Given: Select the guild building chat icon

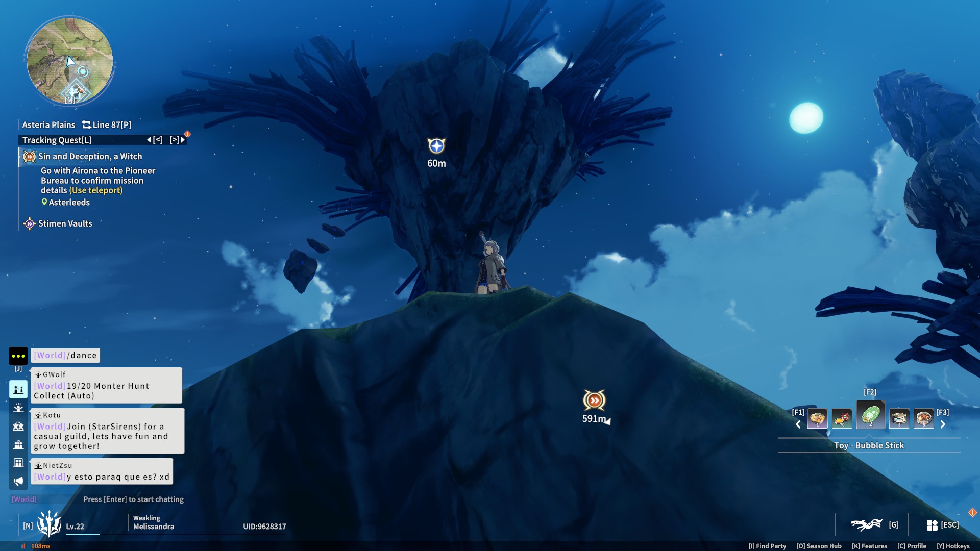Looking at the screenshot, I should 18,463.
